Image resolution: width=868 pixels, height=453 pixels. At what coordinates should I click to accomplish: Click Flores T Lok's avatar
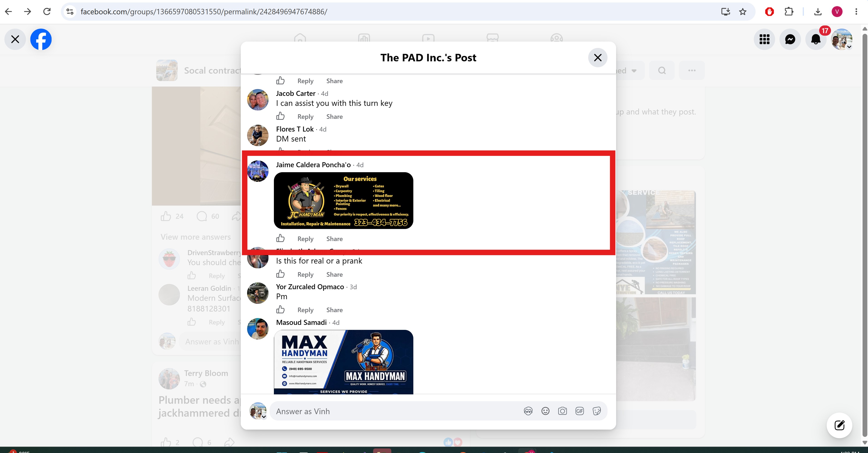(x=258, y=135)
